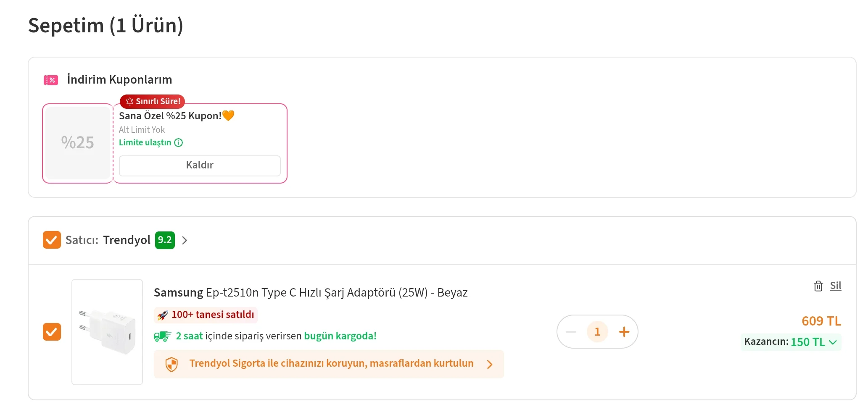Viewport: 868px width, 415px height.
Task: Click the info icon beside Limite ulaştın
Action: point(179,143)
